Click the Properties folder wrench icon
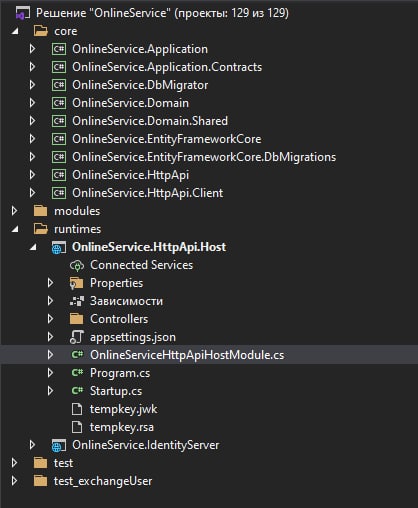The height and width of the screenshot is (508, 418). (x=77, y=283)
